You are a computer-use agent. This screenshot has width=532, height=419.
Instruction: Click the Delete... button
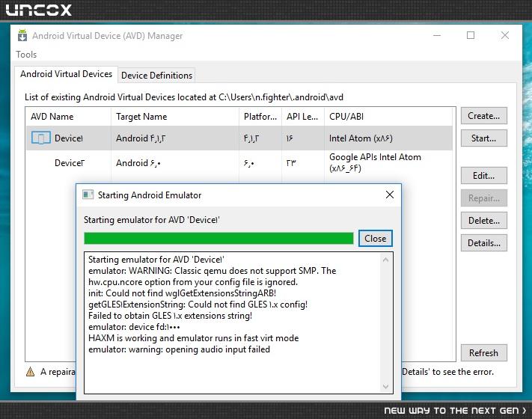[484, 221]
